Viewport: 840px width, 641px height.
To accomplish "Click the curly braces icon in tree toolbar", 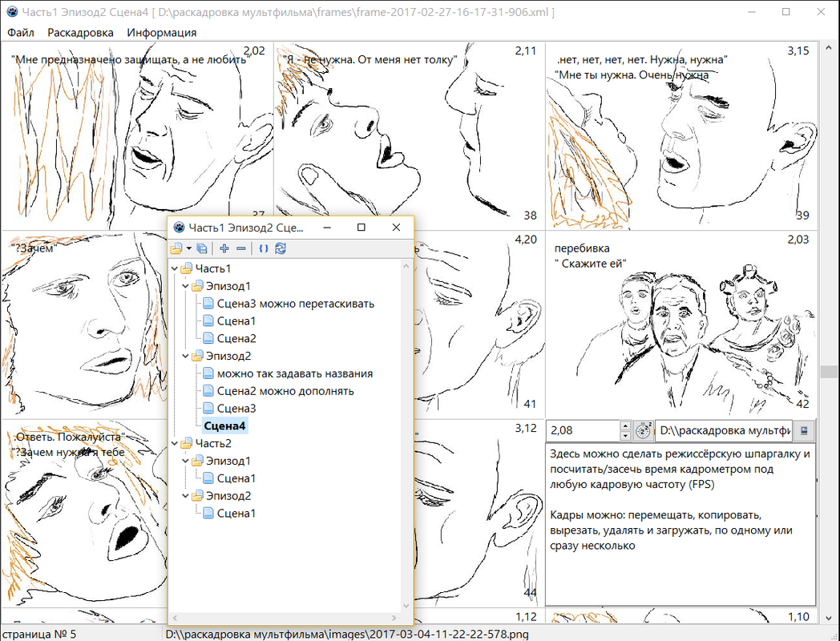I will click(x=263, y=248).
